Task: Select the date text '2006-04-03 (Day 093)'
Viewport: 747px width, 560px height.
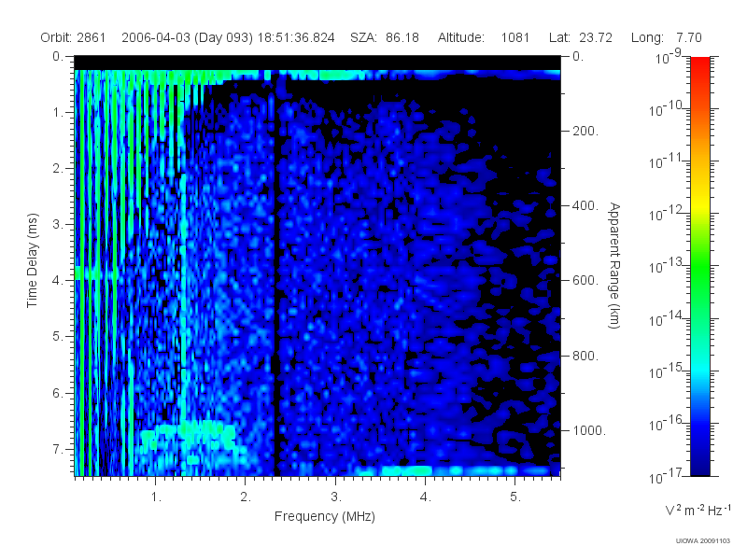Action: coord(188,37)
